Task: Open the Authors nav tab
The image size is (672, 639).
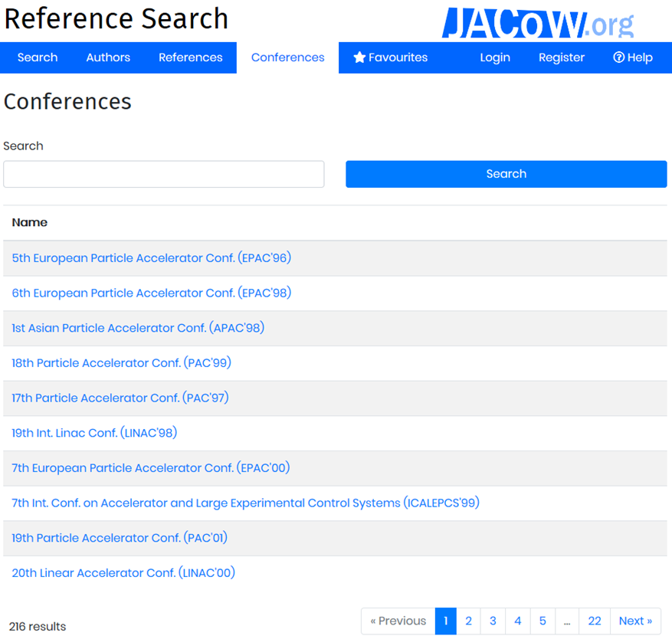Action: point(108,57)
